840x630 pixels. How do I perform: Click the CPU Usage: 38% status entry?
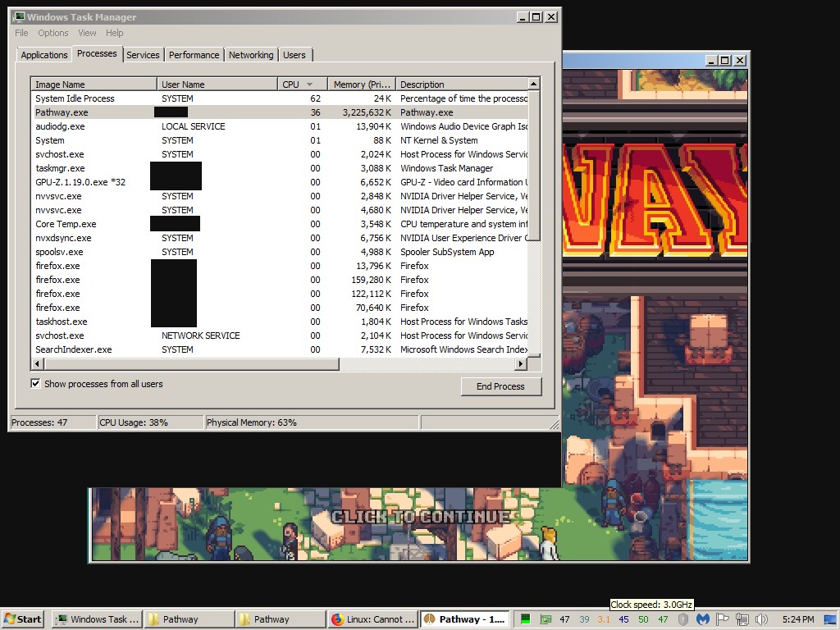(151, 422)
